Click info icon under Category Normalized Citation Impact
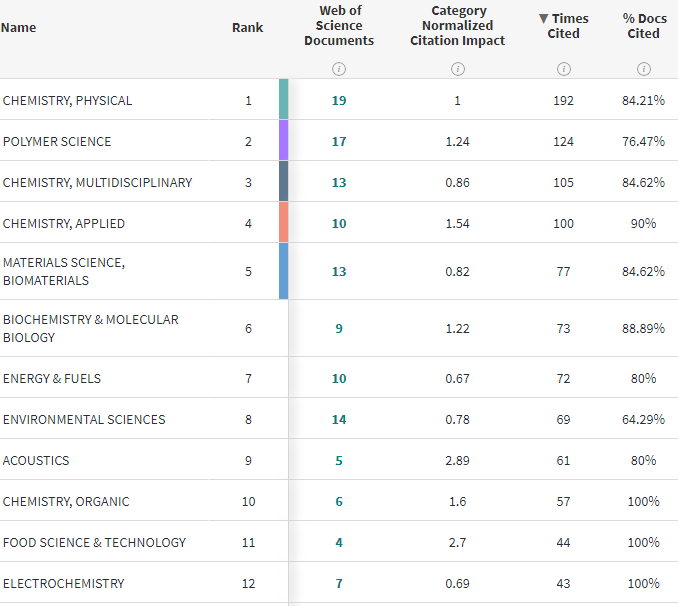This screenshot has width=678, height=606. point(458,69)
